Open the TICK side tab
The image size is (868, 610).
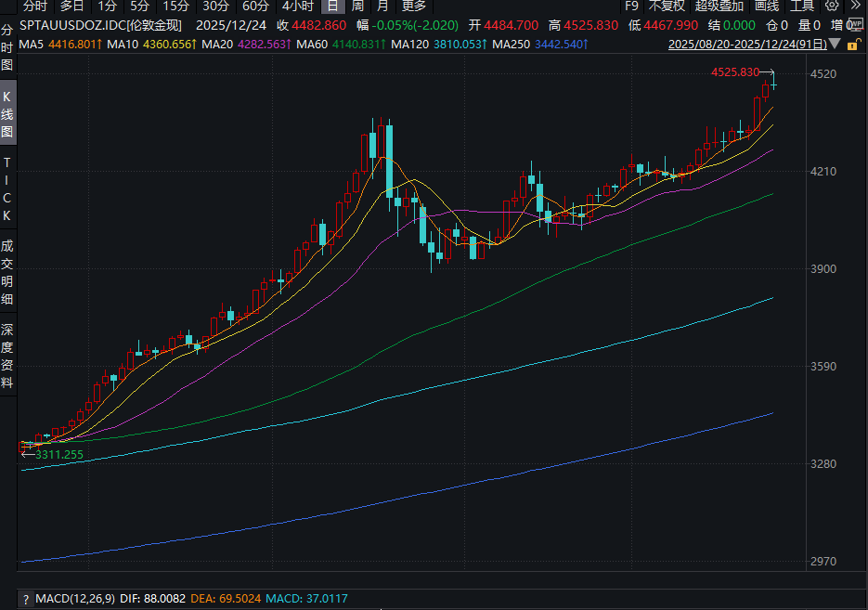(7, 188)
